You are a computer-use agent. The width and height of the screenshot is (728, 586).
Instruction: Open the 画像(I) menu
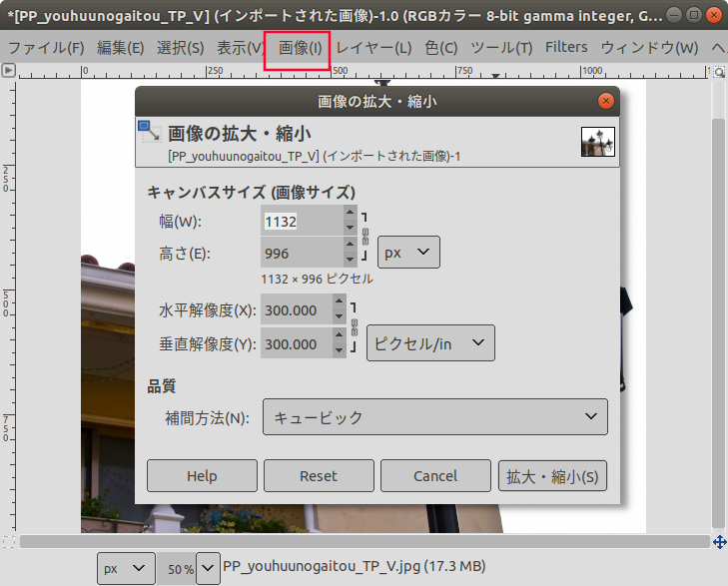point(300,47)
